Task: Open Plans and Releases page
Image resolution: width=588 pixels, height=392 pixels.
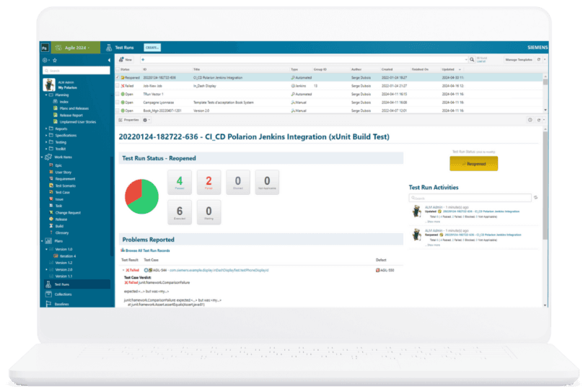Action: point(71,108)
